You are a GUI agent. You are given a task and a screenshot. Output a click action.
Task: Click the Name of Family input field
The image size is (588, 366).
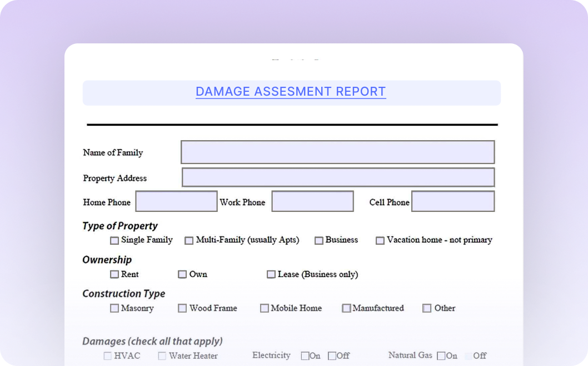(x=337, y=152)
